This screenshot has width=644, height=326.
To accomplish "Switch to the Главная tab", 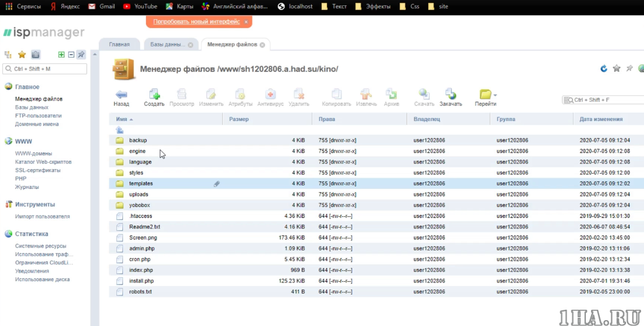I will [119, 44].
